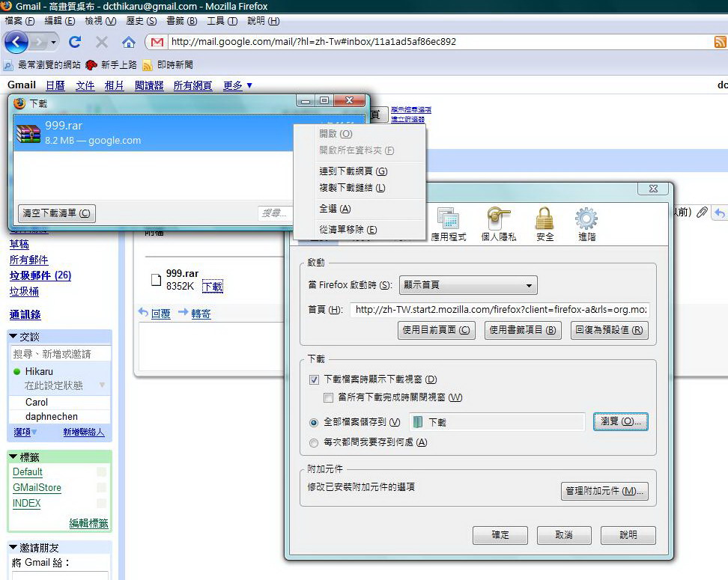Viewport: 728px width, 580px height.
Task: Open the back/forward history dropdown arrow
Action: pyautogui.click(x=54, y=43)
